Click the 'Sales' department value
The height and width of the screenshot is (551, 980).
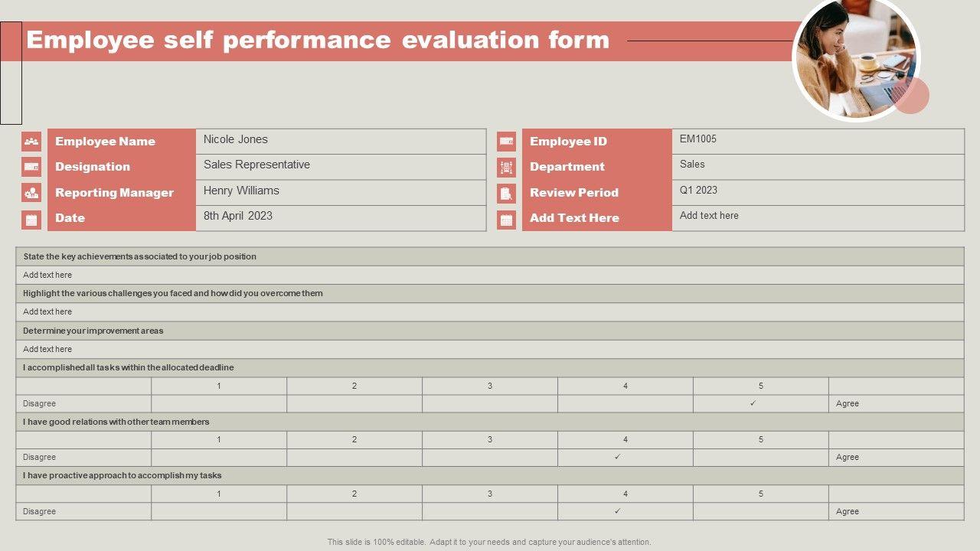pyautogui.click(x=692, y=165)
